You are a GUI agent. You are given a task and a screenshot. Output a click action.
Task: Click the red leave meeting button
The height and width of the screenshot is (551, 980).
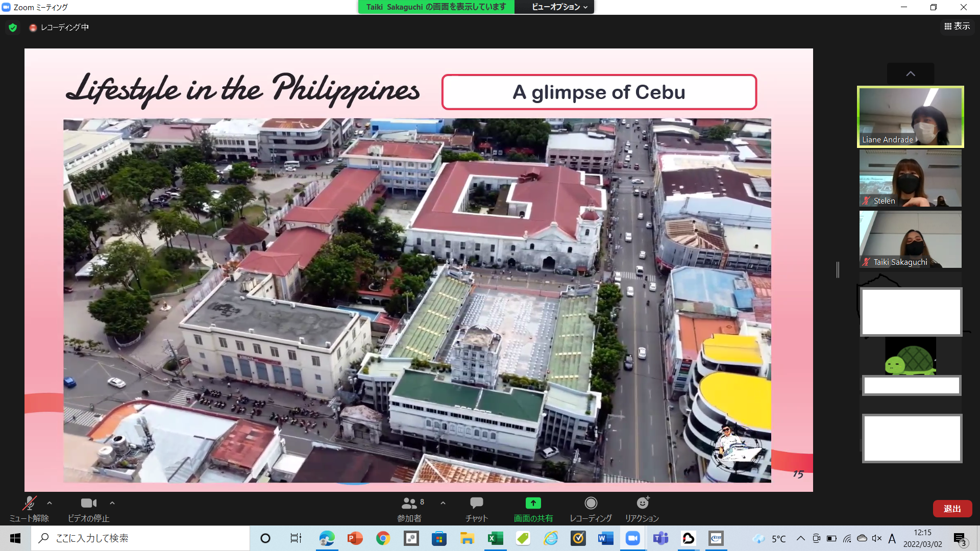point(952,509)
